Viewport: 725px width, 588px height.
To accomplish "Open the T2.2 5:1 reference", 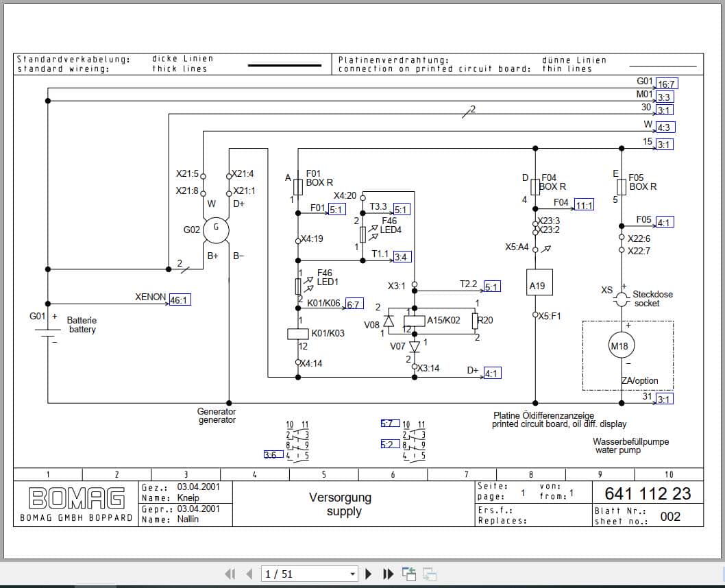I will (492, 286).
